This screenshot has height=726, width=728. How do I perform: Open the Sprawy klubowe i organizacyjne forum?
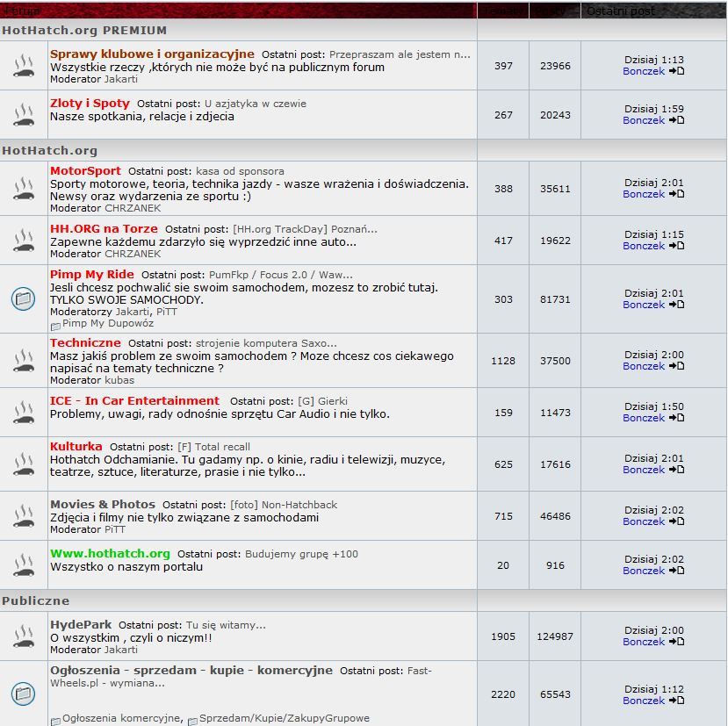152,54
